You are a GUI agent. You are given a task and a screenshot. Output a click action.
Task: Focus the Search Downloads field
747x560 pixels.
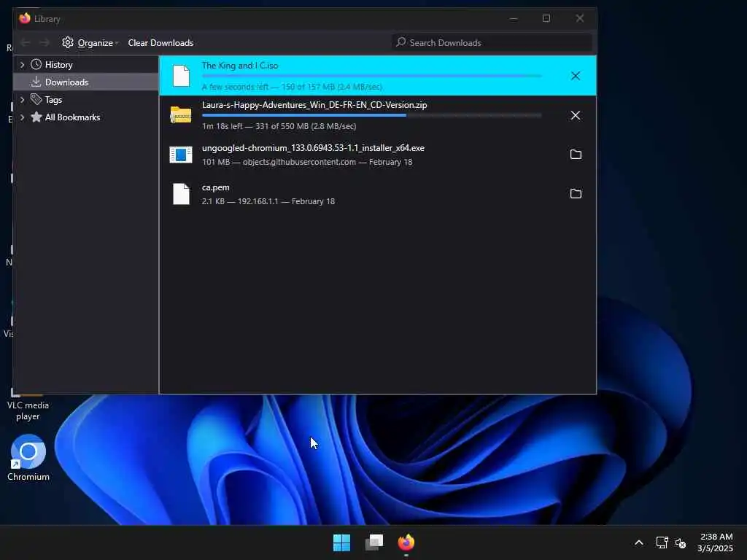[492, 42]
